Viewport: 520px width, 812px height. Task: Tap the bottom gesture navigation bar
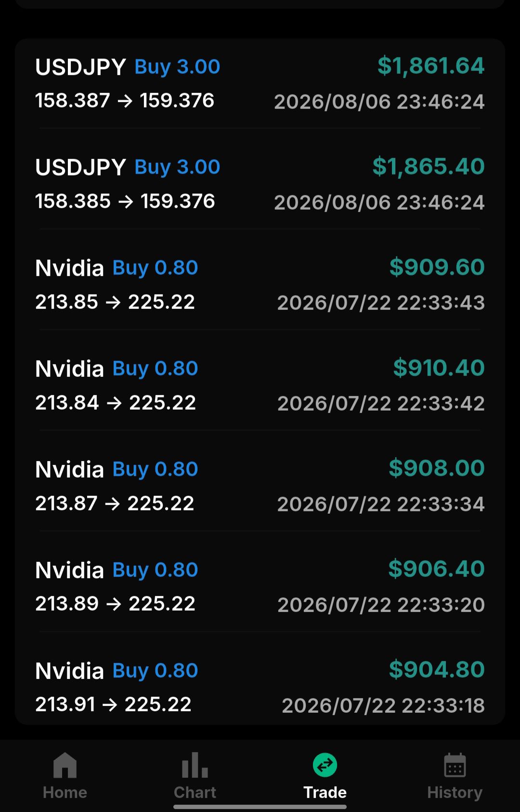pyautogui.click(x=260, y=807)
